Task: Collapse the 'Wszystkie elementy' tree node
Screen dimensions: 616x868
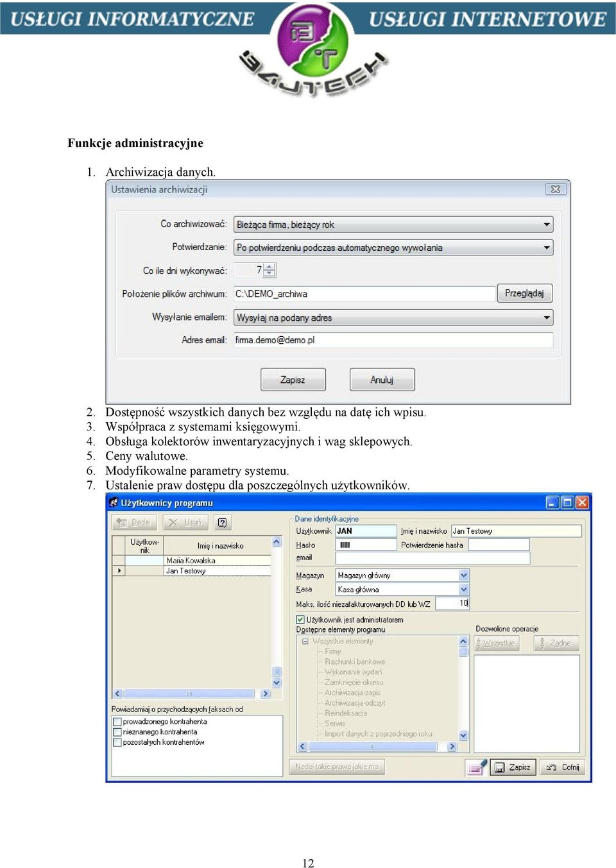Action: pyautogui.click(x=305, y=641)
